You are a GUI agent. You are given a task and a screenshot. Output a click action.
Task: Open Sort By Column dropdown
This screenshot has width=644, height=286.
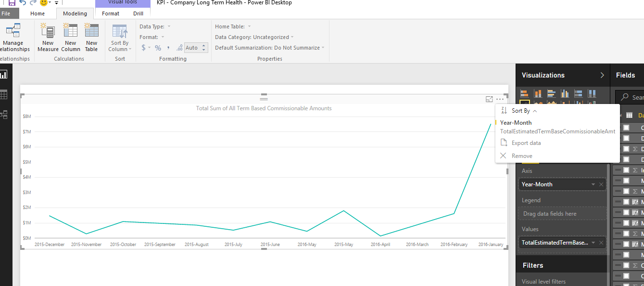coord(120,38)
